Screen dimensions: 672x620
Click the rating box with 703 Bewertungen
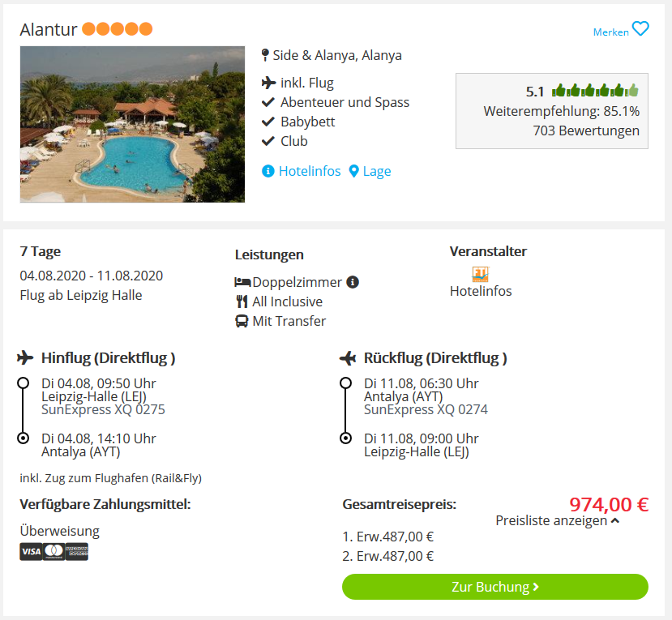point(551,111)
